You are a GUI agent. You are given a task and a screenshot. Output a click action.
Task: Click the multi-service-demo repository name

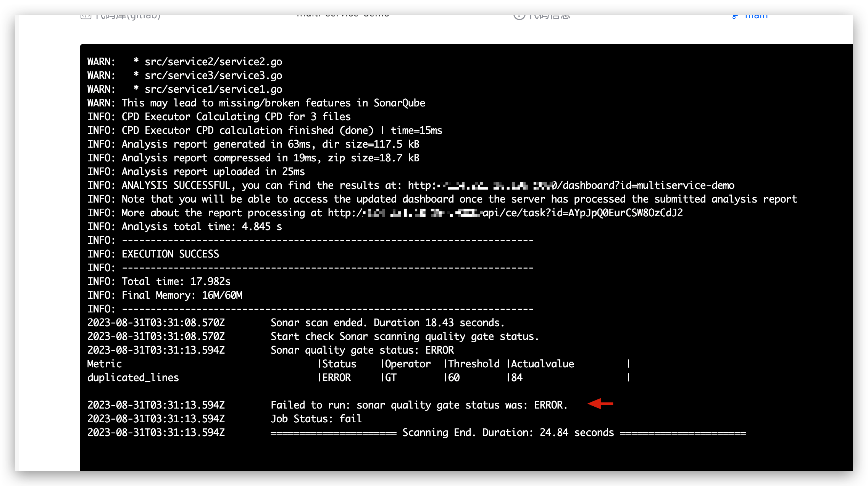pyautogui.click(x=342, y=16)
